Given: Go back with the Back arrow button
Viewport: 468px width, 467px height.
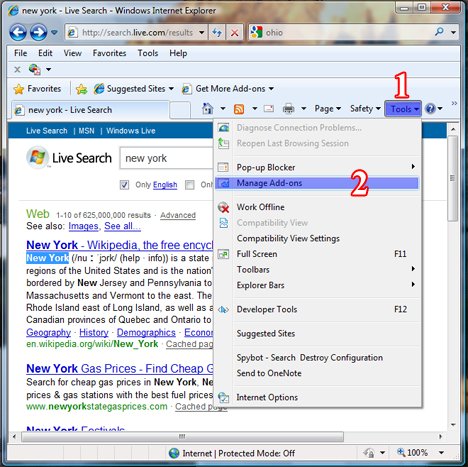Looking at the screenshot, I should point(18,32).
